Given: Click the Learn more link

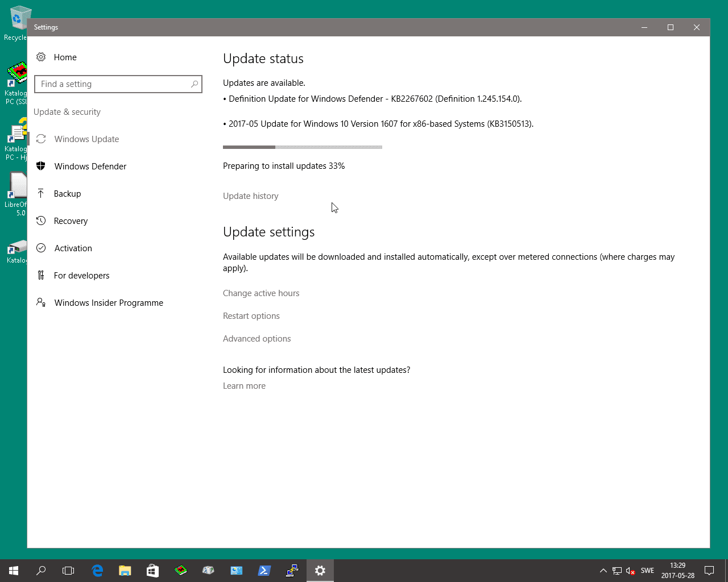Looking at the screenshot, I should click(244, 386).
